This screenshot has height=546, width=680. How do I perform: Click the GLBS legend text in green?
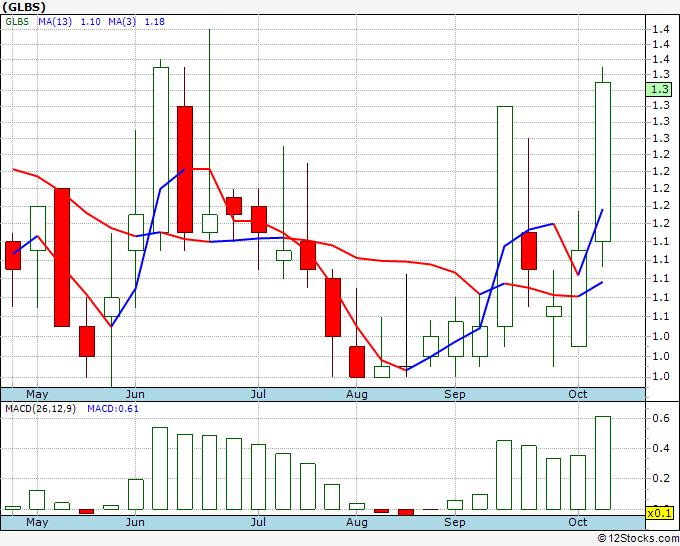click(x=17, y=22)
